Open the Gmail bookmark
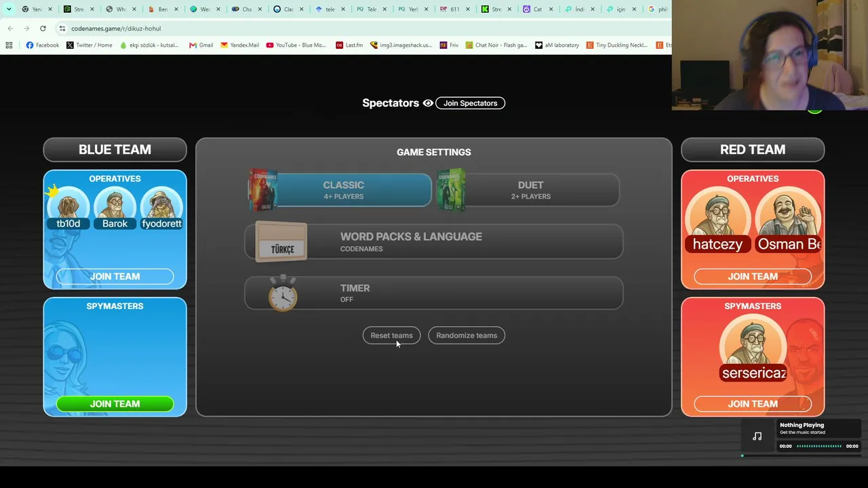Image resolution: width=868 pixels, height=488 pixels. click(201, 45)
